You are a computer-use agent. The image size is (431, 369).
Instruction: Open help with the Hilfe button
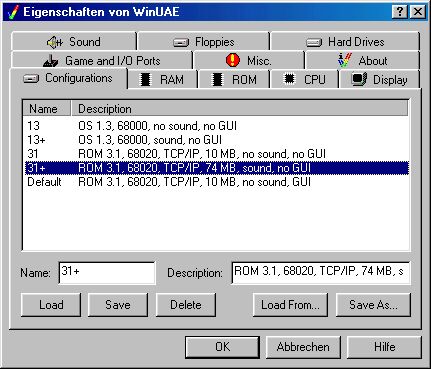pos(384,347)
